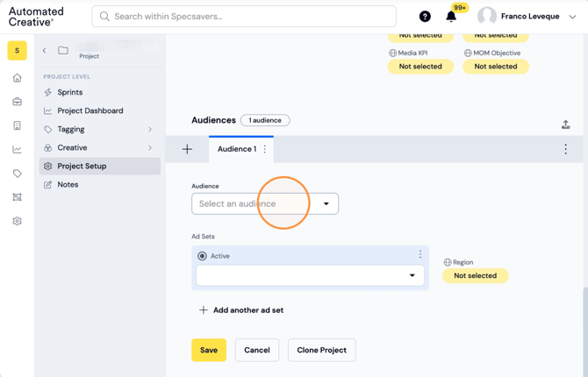
Task: Click Add another ad set
Action: [241, 310]
